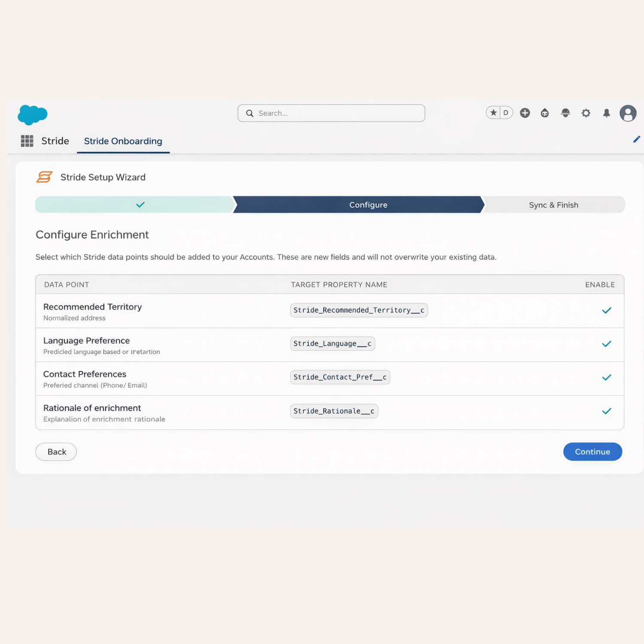Click the Rationale of enrichment title

92,408
